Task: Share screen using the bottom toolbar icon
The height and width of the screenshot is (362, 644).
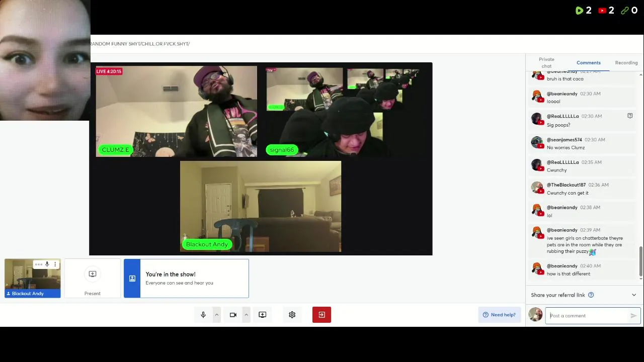Action: 262,315
